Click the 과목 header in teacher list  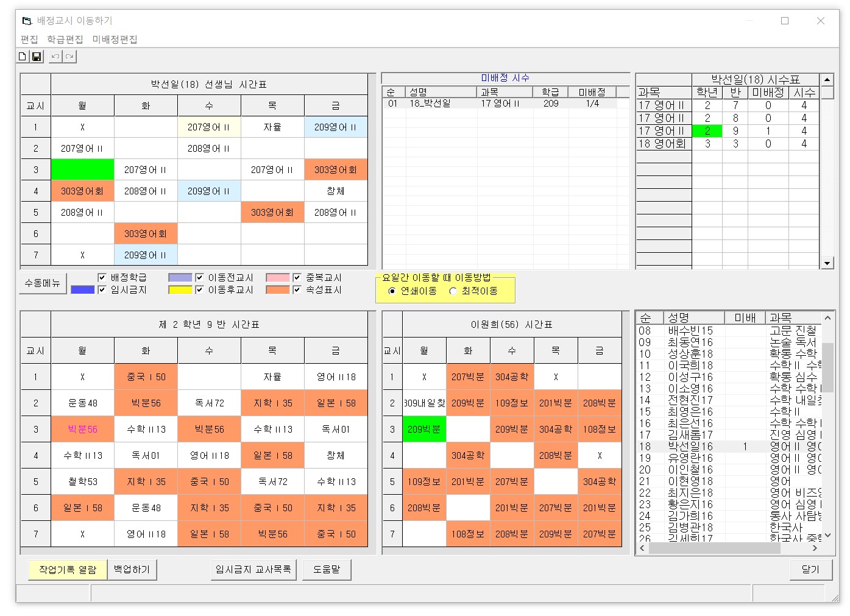793,317
